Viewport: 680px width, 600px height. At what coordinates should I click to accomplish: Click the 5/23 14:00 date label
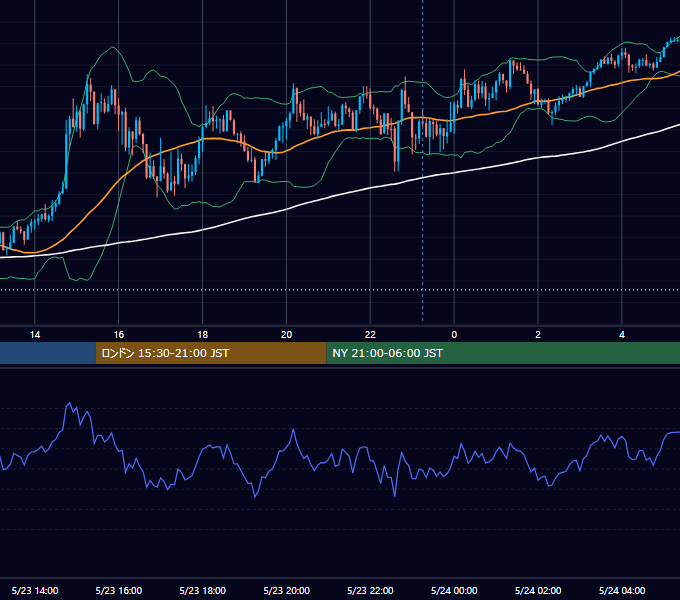(35, 590)
